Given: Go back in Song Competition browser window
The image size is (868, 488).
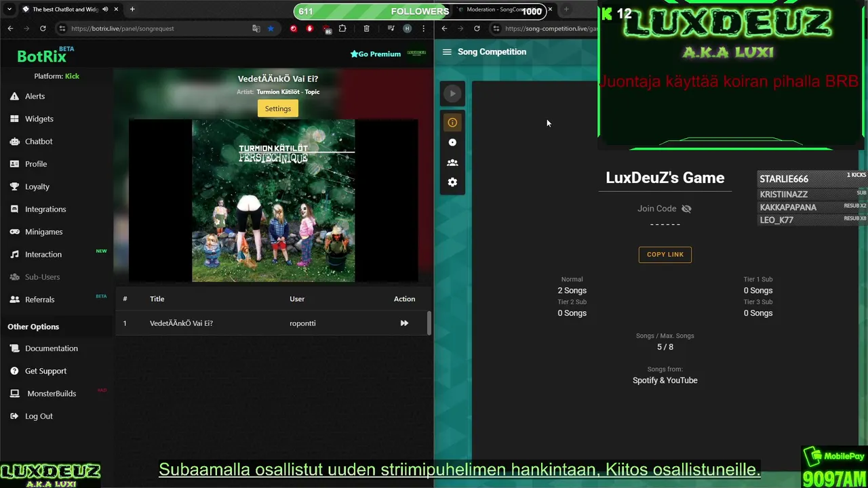Looking at the screenshot, I should point(444,28).
